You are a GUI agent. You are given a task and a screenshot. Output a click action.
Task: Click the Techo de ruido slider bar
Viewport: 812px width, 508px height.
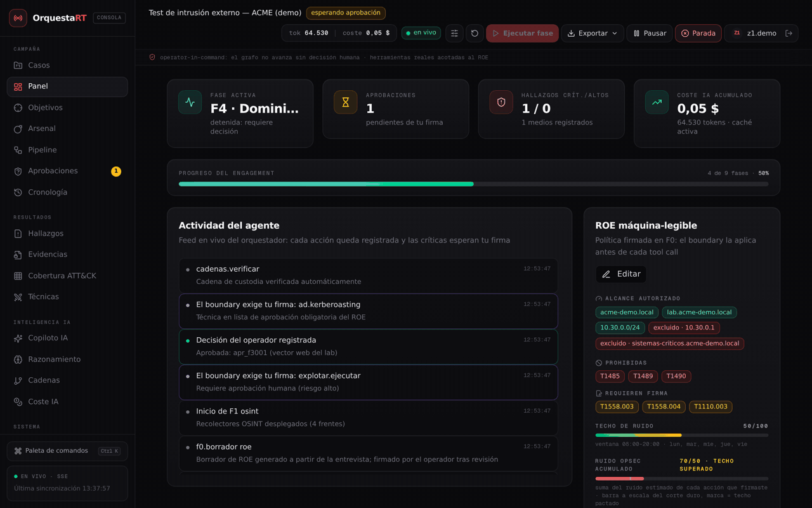point(682,435)
